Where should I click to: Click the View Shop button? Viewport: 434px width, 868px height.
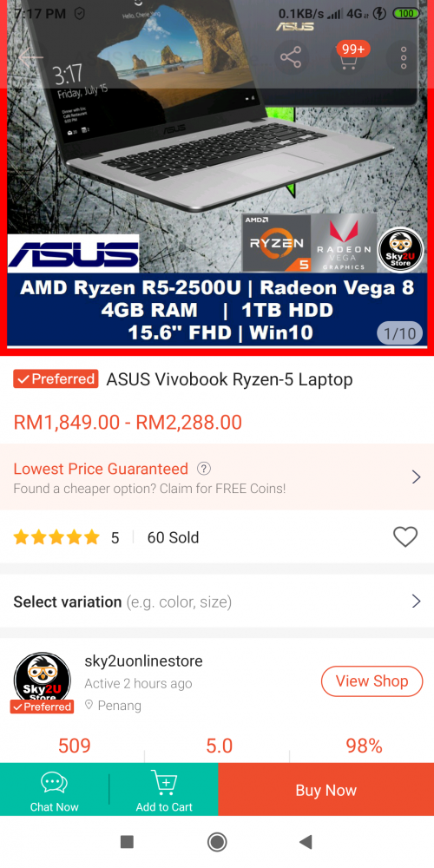(x=372, y=681)
